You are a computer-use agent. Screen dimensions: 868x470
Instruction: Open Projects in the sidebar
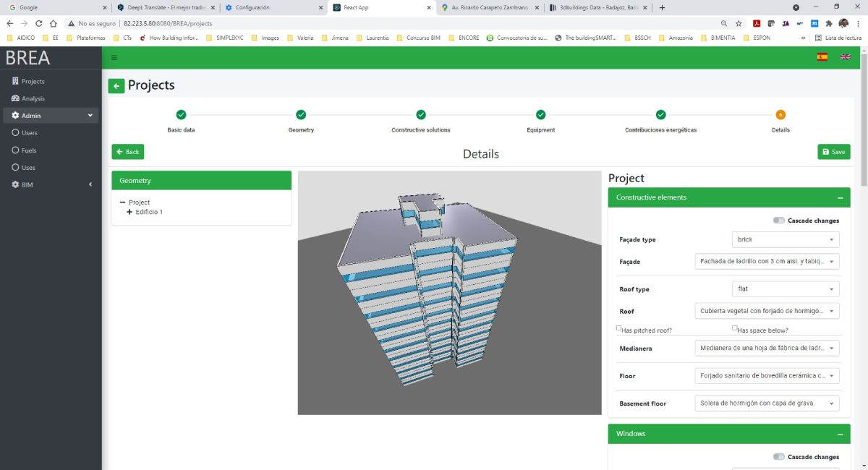pyautogui.click(x=33, y=82)
